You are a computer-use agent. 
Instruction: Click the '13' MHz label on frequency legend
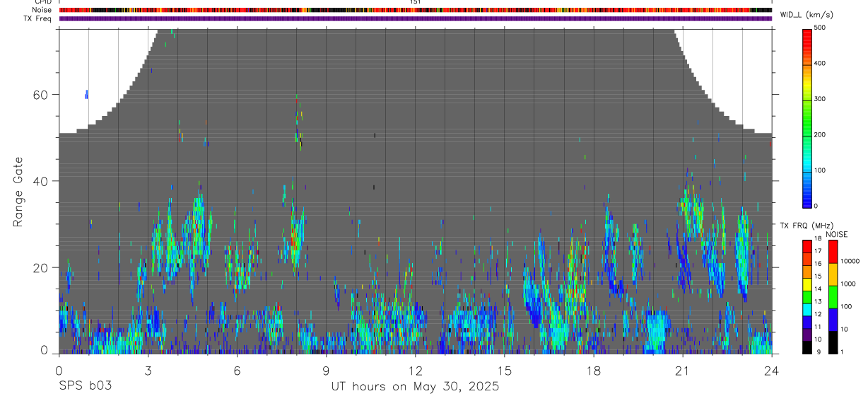[818, 303]
